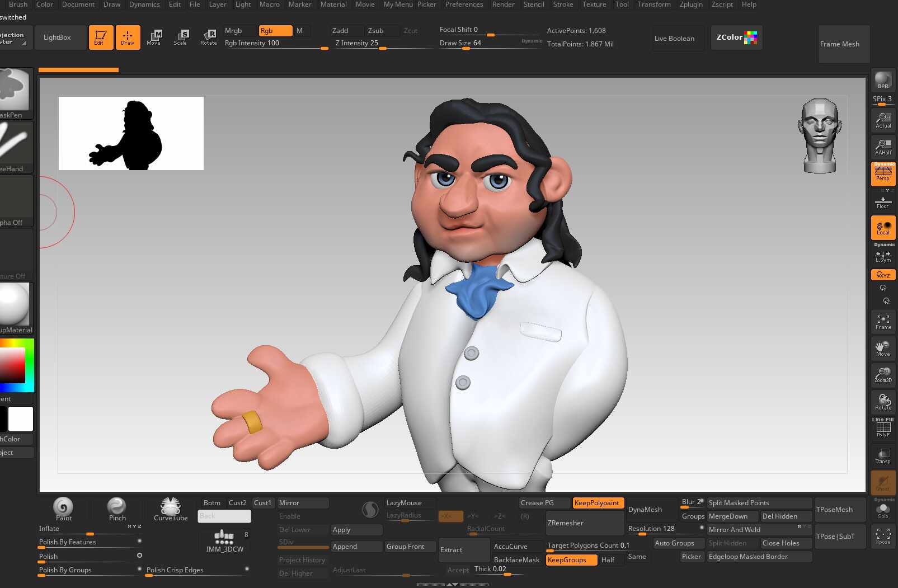
Task: Click Mirror And Weld
Action: pyautogui.click(x=759, y=530)
